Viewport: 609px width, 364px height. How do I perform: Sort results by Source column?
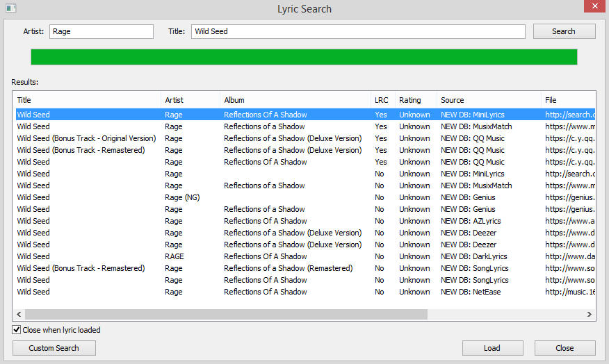(488, 100)
